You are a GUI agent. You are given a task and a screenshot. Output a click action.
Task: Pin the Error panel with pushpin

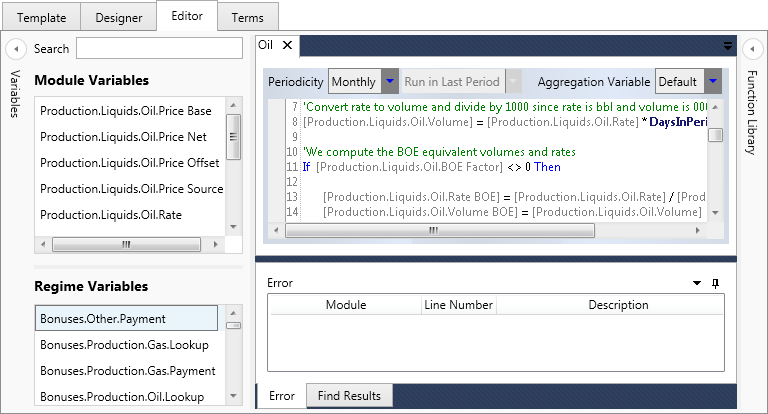(716, 283)
